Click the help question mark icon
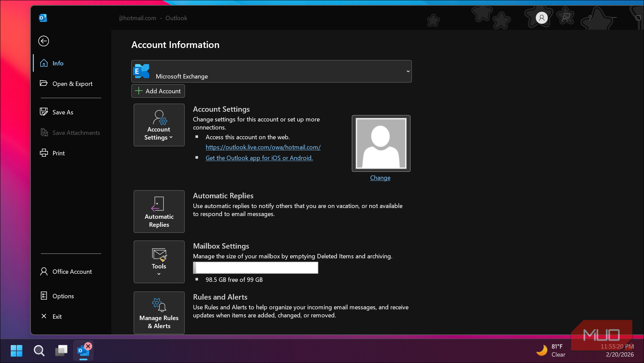The image size is (644, 363). 590,17
